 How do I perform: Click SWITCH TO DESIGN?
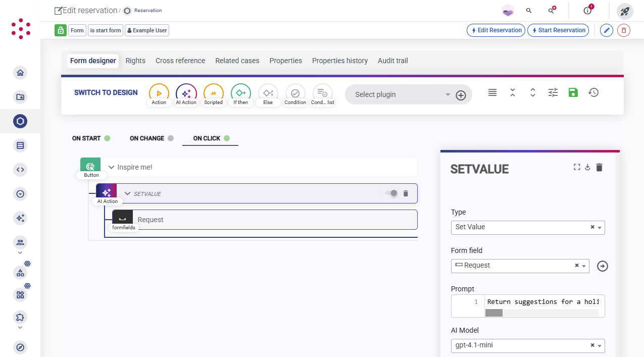106,93
